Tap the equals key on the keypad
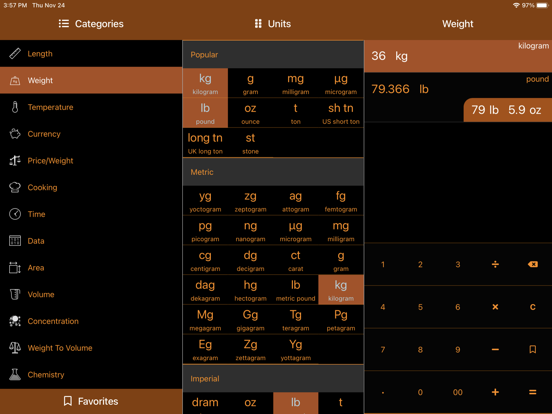552x414 pixels. click(533, 392)
